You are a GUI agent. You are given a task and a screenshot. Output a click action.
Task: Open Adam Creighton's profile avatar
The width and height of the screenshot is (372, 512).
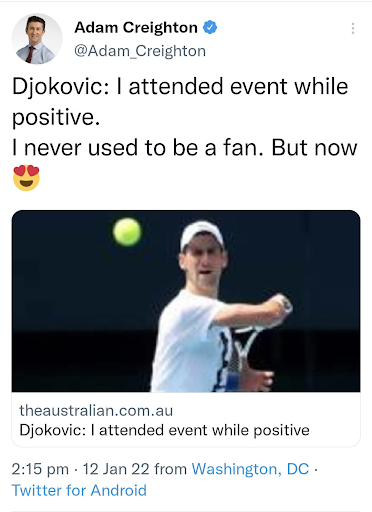point(37,39)
